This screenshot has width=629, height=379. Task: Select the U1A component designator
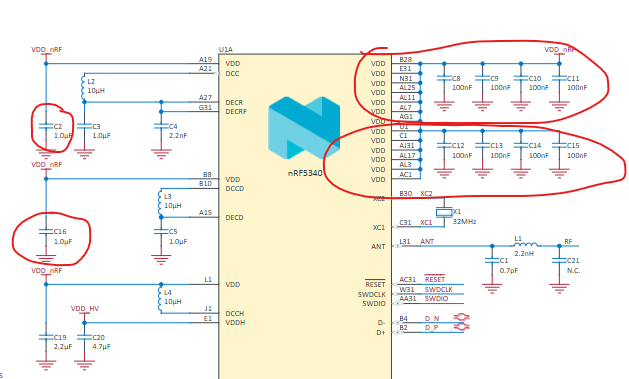pyautogui.click(x=225, y=49)
